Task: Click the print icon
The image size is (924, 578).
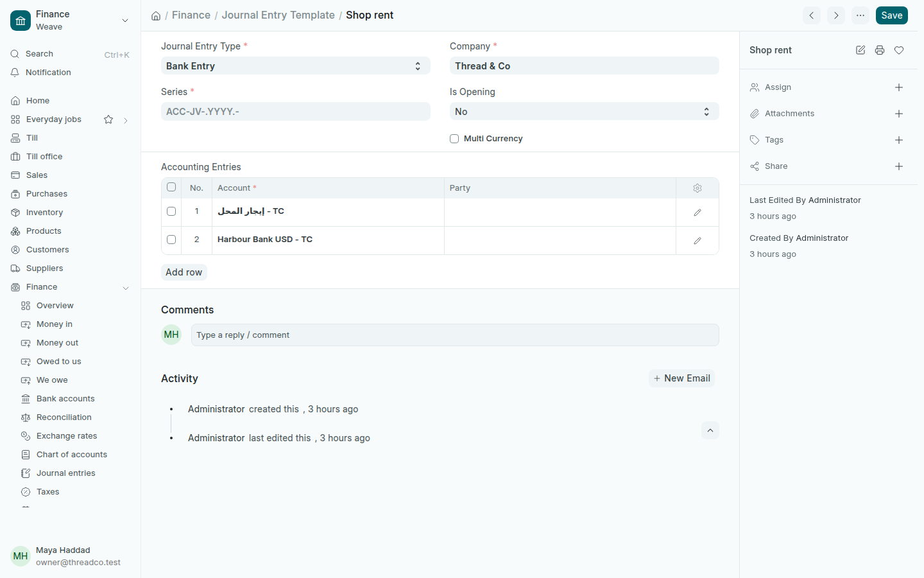Action: tap(880, 50)
